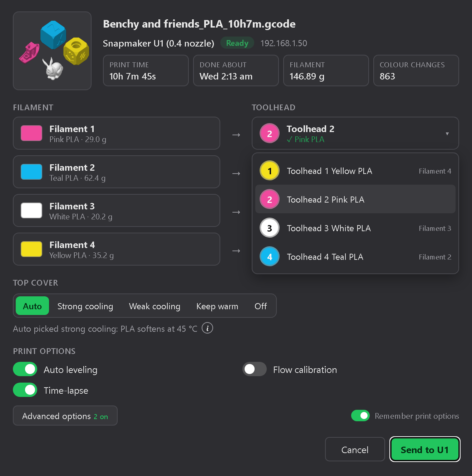The height and width of the screenshot is (476, 472).
Task: Disable the Auto leveling toggle
Action: click(x=25, y=369)
